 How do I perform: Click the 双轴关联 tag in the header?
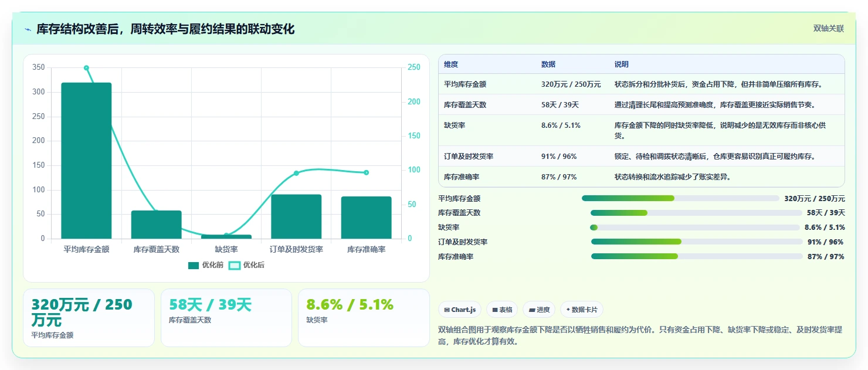pos(828,29)
